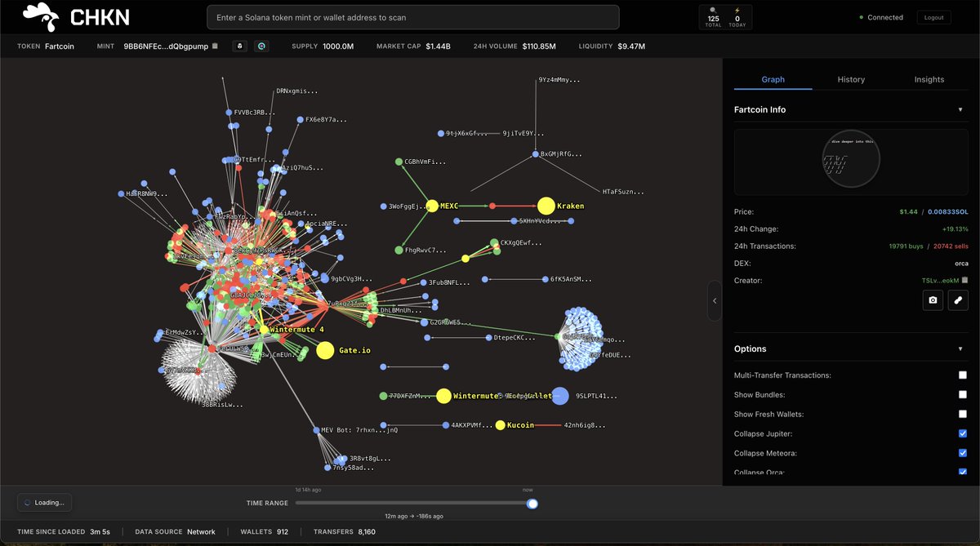This screenshot has height=546, width=980.
Task: Uncheck Collapse Jupiter option
Action: tap(962, 433)
